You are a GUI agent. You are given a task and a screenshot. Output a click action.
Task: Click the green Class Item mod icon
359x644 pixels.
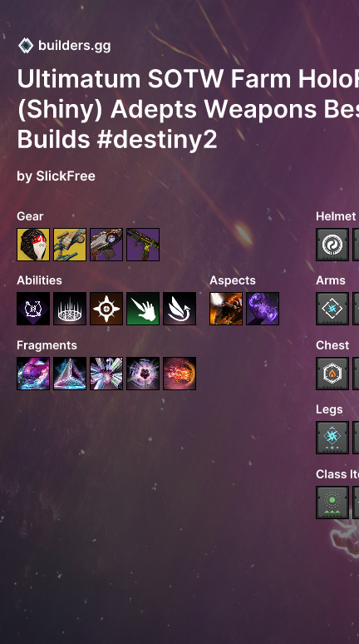coord(332,503)
